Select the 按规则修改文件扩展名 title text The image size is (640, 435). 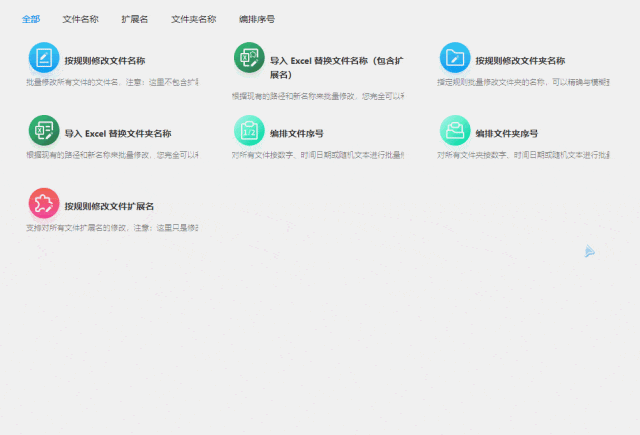pyautogui.click(x=109, y=206)
